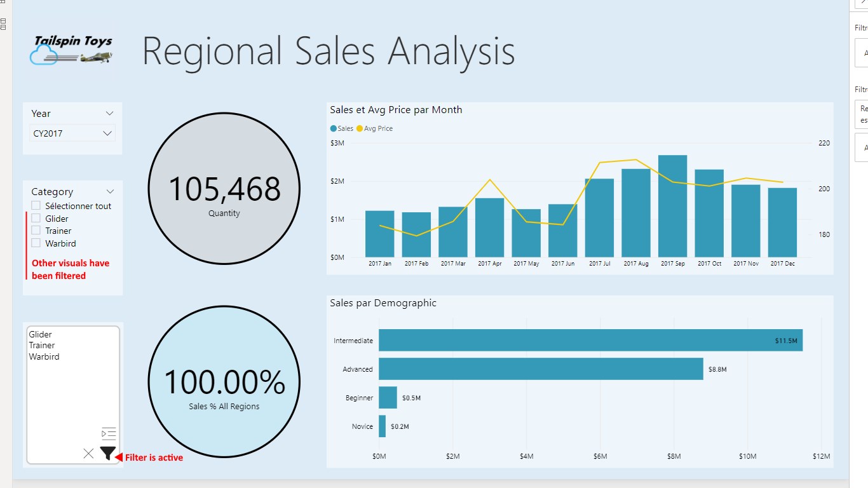Click the Beginner axis label
Image resolution: width=868 pixels, height=488 pixels.
click(360, 398)
